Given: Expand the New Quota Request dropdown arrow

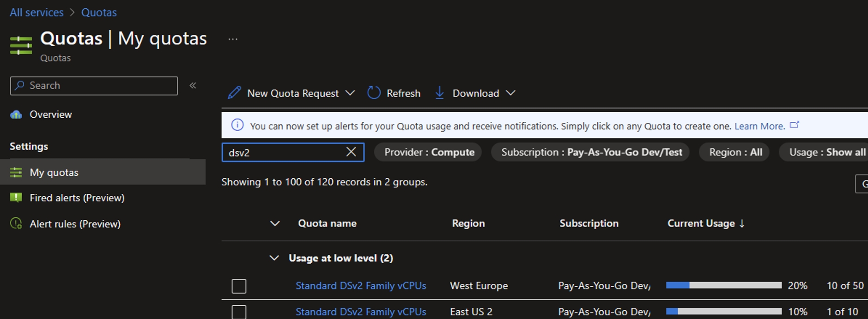Looking at the screenshot, I should [350, 93].
